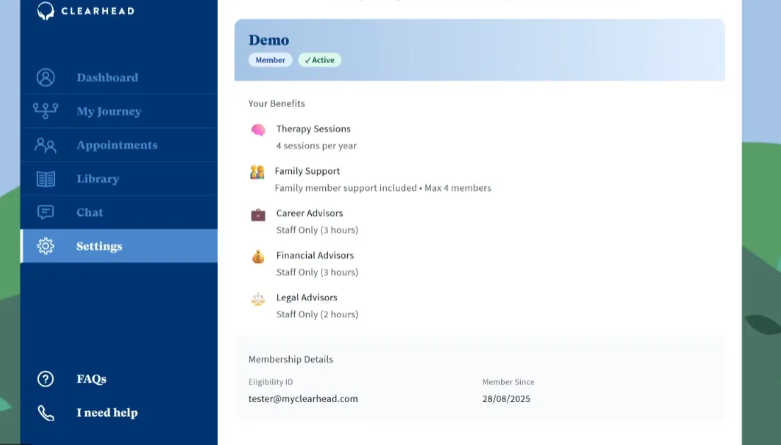Click the Eligibility ID label
781x445 pixels.
coord(270,382)
